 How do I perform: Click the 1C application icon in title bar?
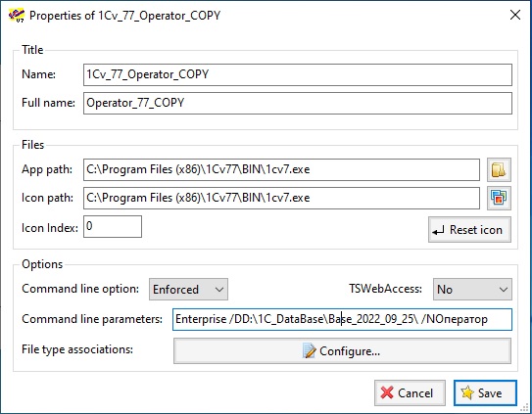[17, 16]
